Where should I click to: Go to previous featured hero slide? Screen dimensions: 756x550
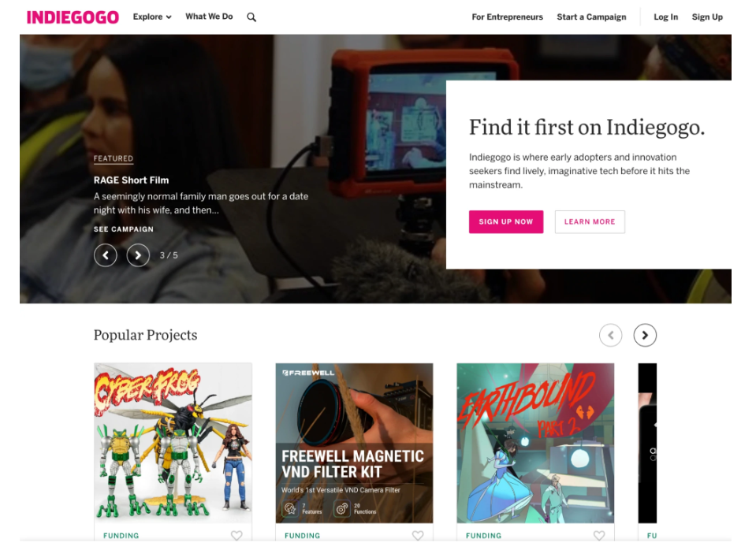106,255
